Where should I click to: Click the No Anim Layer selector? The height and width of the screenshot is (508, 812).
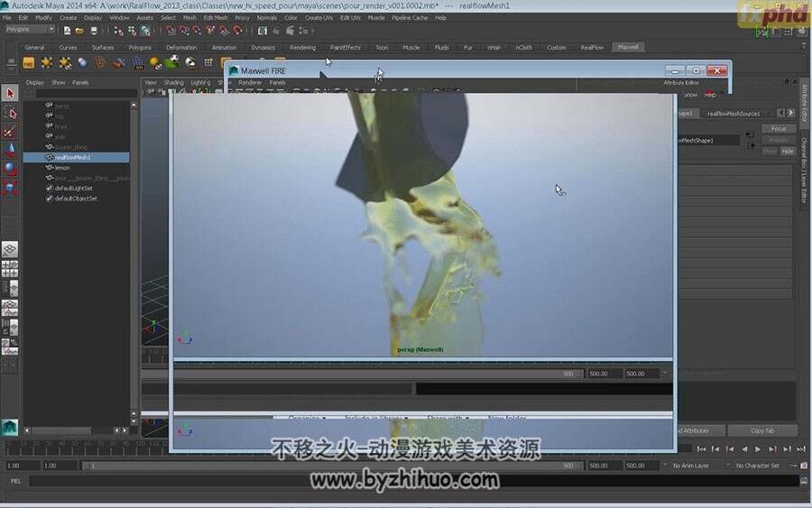tap(691, 466)
